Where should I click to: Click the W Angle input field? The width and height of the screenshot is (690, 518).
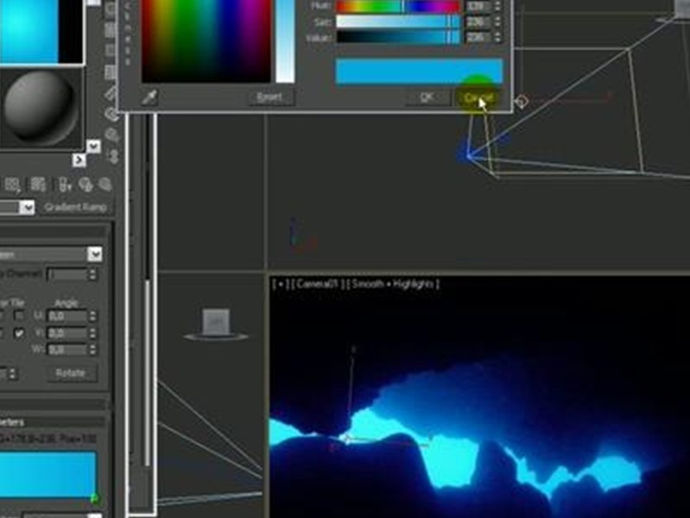[67, 350]
